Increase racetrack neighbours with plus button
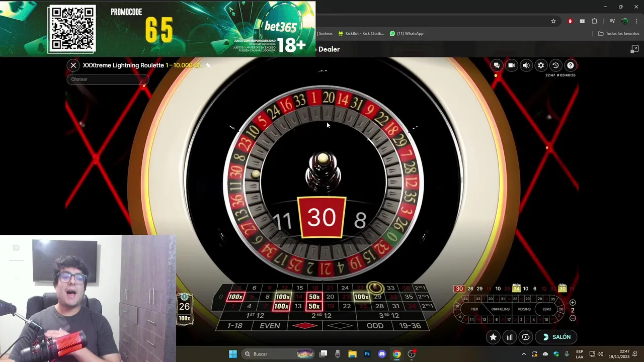This screenshot has height=362, width=644. coord(573,303)
